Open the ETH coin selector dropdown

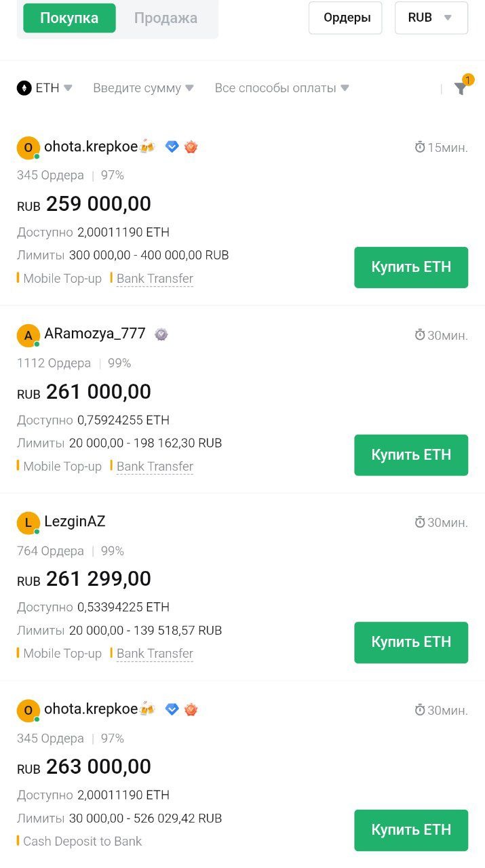45,87
